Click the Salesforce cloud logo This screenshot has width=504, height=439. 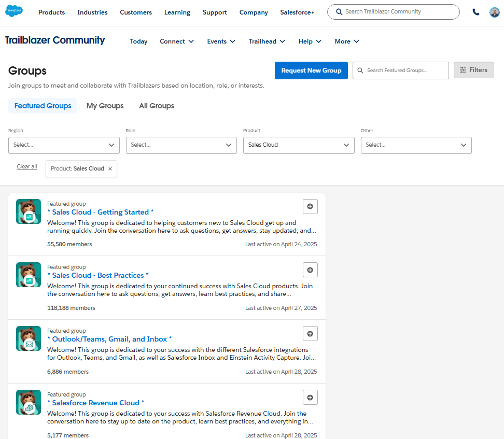coord(14,11)
